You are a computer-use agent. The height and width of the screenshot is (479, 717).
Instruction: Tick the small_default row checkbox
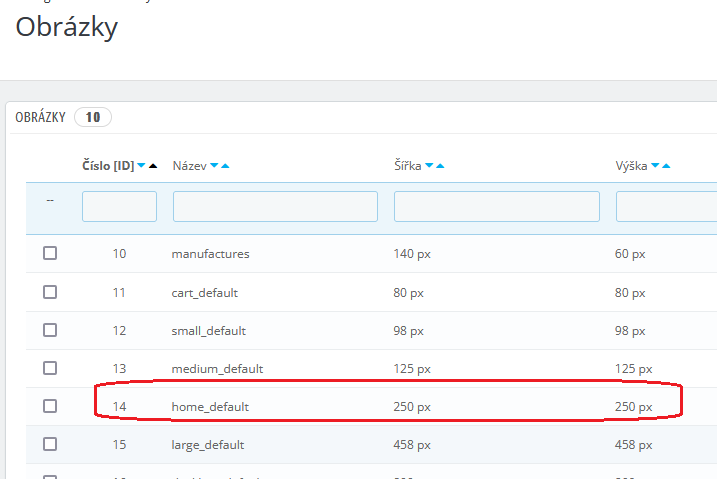(x=50, y=330)
